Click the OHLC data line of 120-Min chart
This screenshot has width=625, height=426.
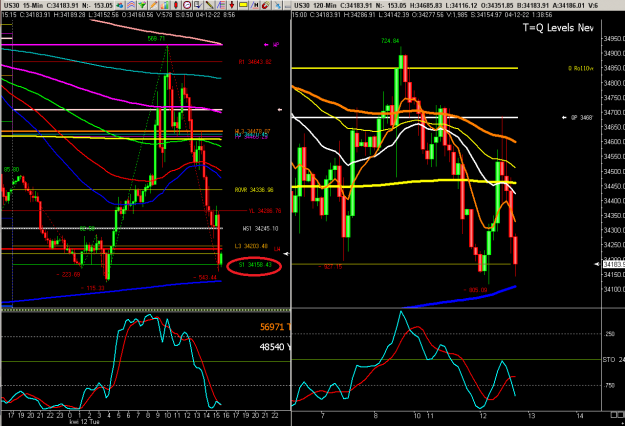tap(422, 15)
